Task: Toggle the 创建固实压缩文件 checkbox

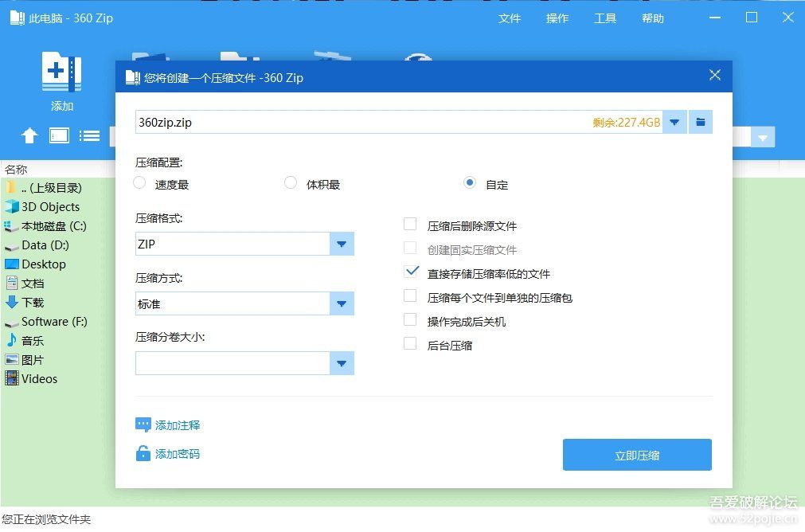Action: [x=410, y=248]
